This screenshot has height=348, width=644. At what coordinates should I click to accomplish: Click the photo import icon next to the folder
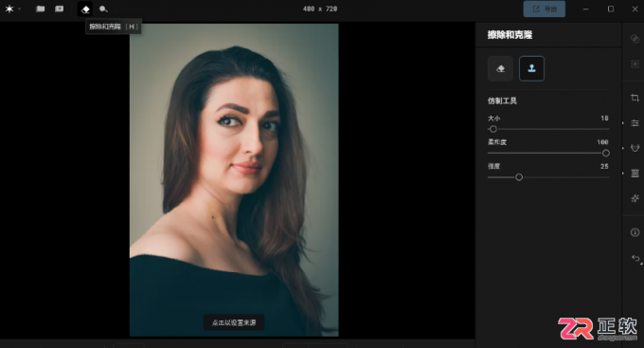[x=59, y=9]
